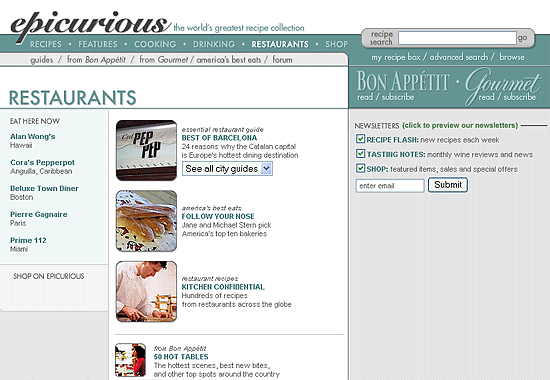The image size is (550, 380).
Task: Open Alan Wong's restaurant link
Action: tap(33, 136)
